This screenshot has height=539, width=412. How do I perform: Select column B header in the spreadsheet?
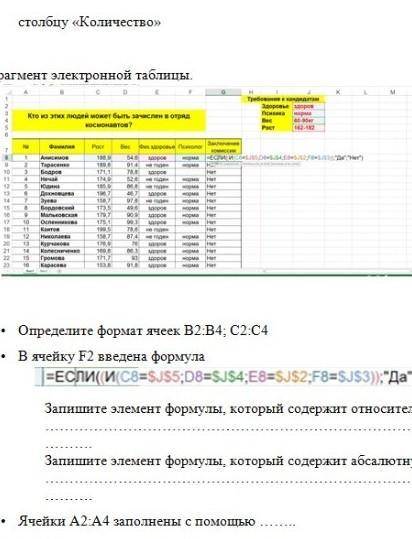pos(62,92)
